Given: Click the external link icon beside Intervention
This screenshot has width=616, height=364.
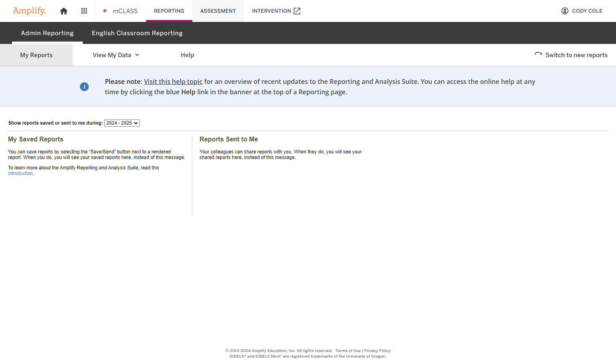Looking at the screenshot, I should tap(297, 11).
